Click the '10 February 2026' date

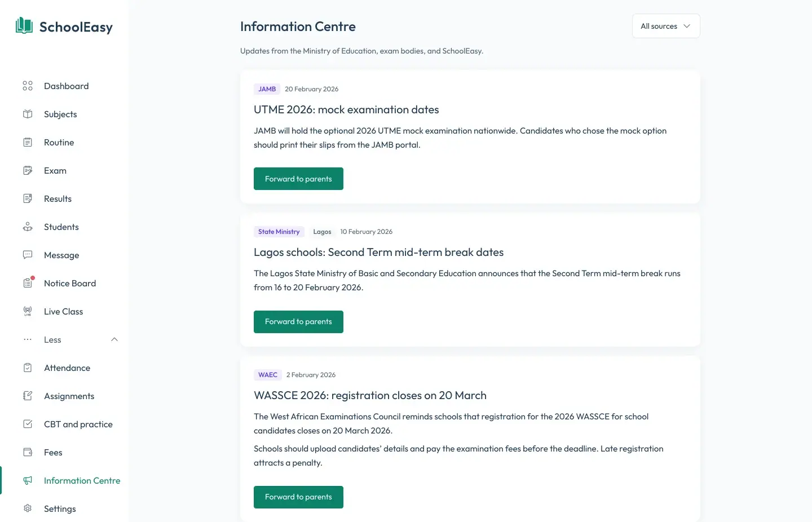point(367,232)
